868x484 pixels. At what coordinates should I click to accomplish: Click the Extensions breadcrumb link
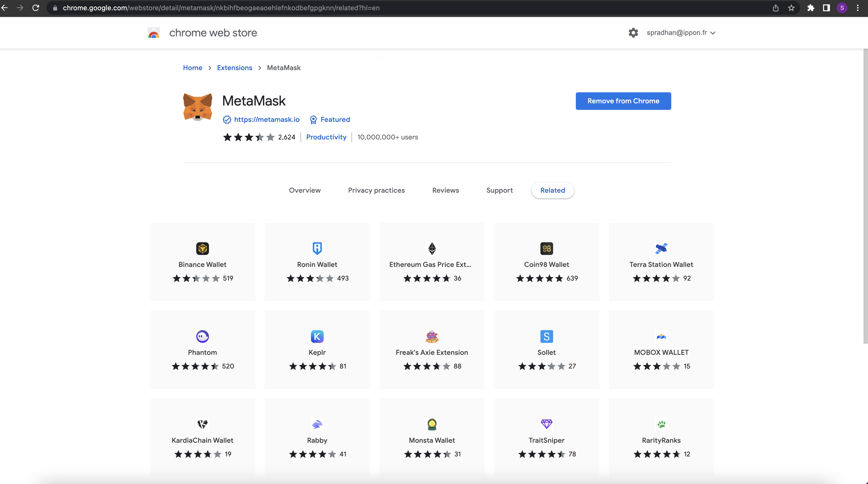click(x=234, y=68)
